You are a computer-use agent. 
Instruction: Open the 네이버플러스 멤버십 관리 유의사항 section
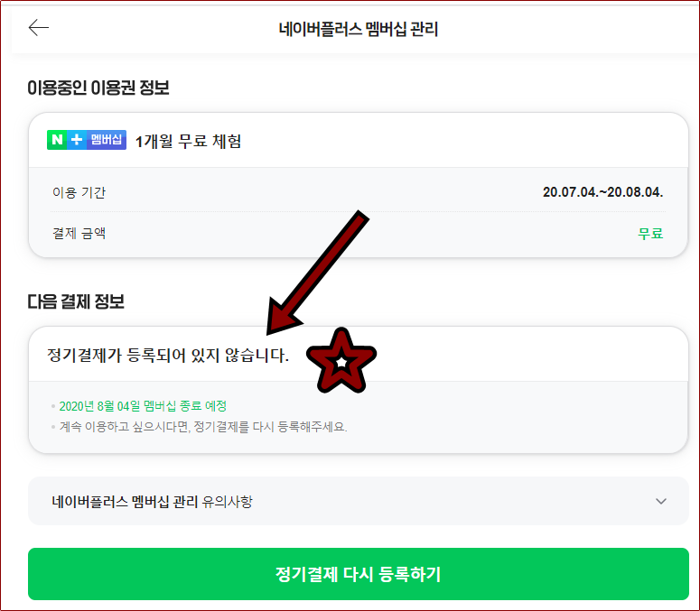click(358, 501)
